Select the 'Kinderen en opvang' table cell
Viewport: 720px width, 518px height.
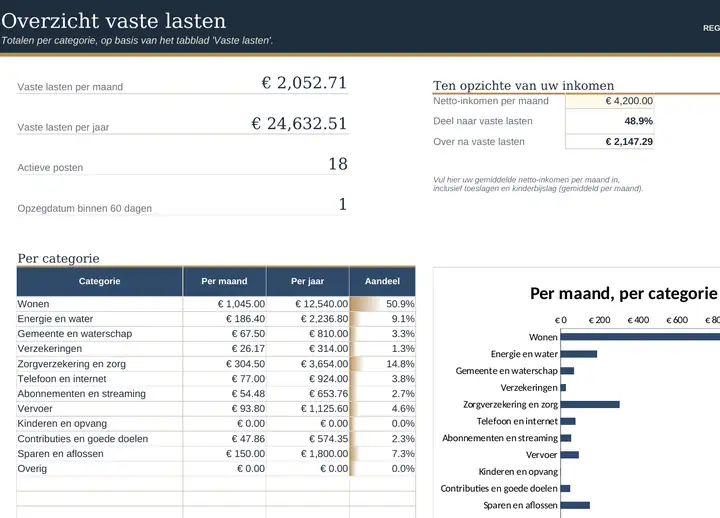coord(100,423)
